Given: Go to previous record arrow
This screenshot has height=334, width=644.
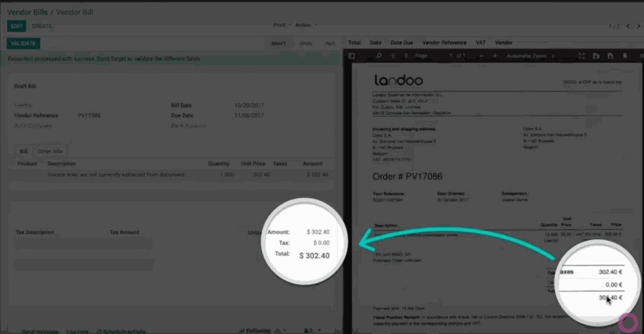Looking at the screenshot, I should tap(628, 26).
